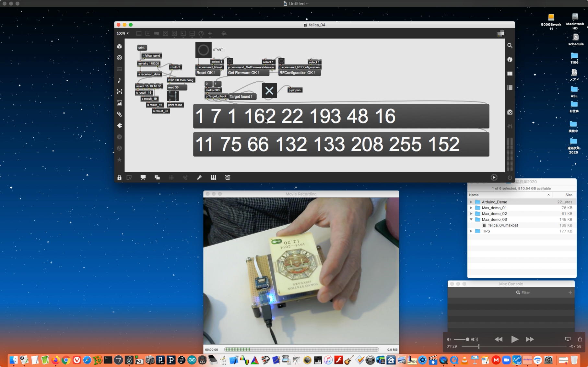Open the Macintosh HD desktop drive
The width and height of the screenshot is (588, 367).
point(575,21)
